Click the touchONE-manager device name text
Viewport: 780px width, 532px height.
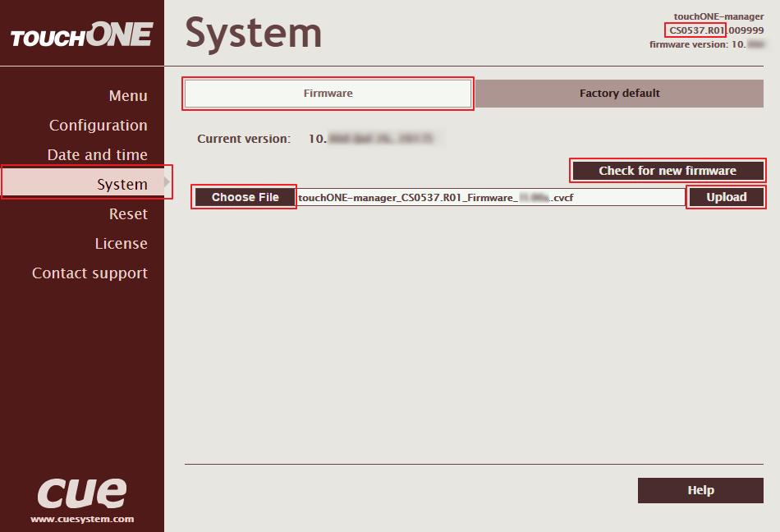[x=718, y=16]
